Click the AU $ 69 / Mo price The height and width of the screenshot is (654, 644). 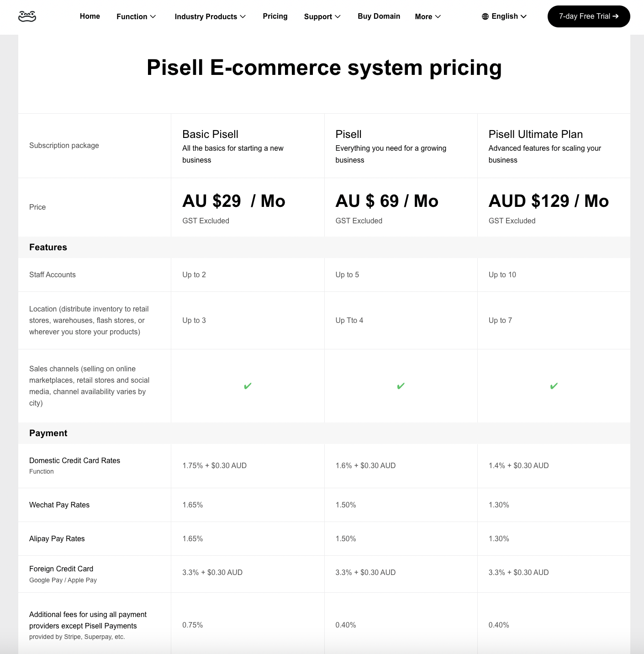(387, 201)
